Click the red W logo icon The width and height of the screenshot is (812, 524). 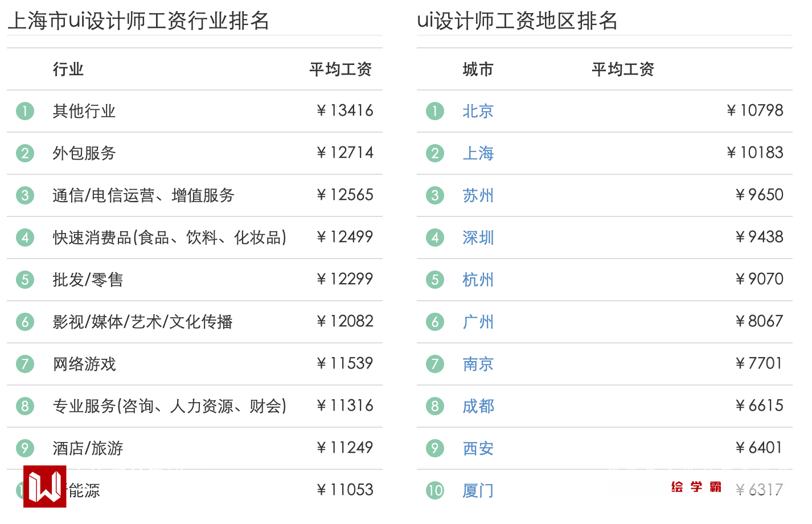point(44,486)
